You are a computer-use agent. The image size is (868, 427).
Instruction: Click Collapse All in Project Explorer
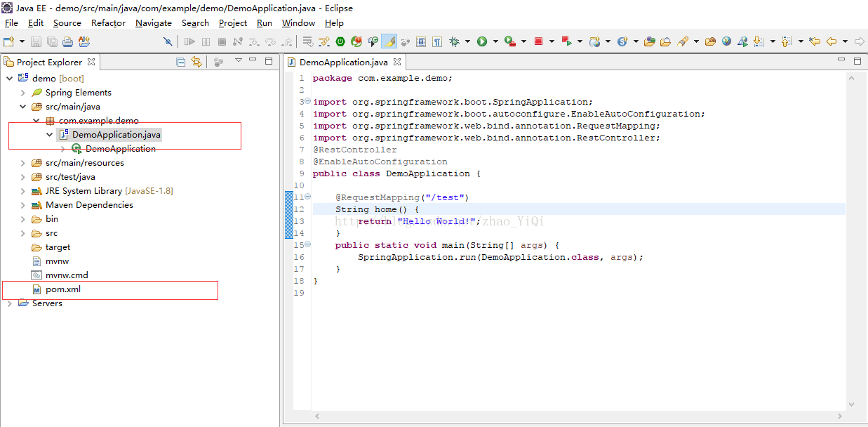[181, 62]
